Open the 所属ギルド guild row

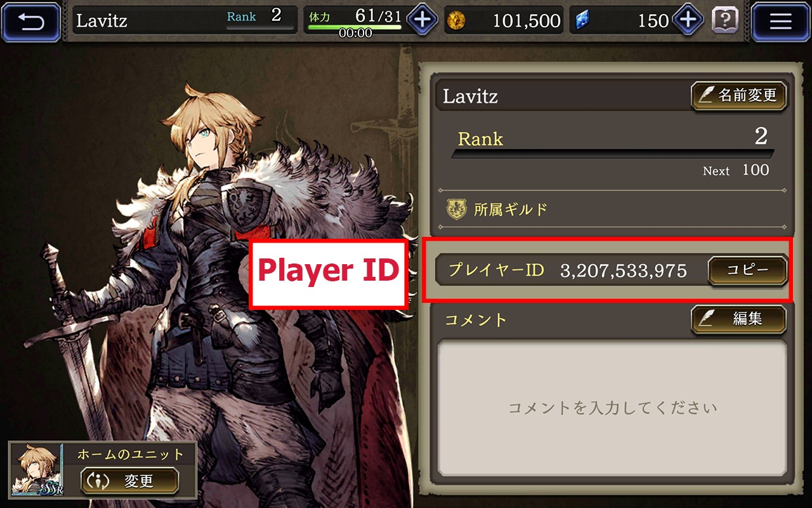point(612,208)
